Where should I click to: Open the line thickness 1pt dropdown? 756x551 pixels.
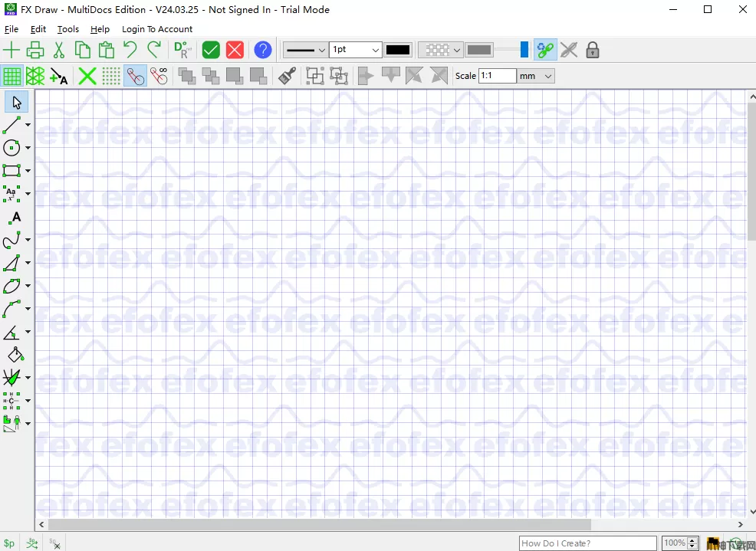pos(355,50)
